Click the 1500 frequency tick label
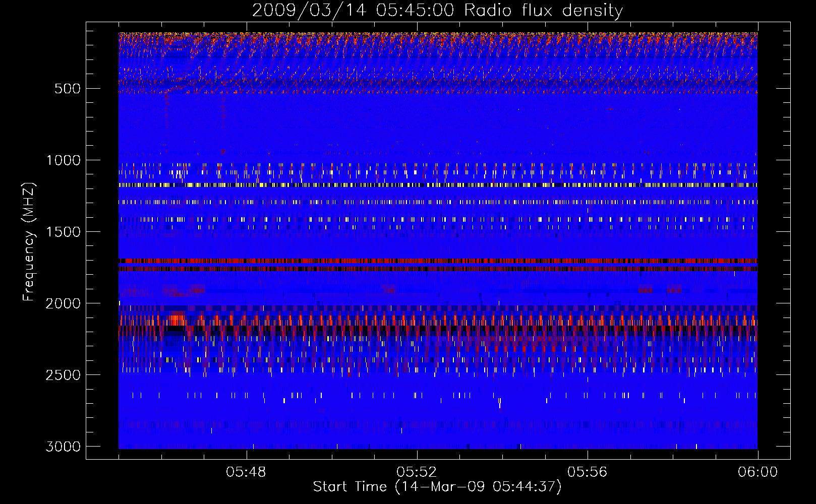The width and height of the screenshot is (816, 504). click(63, 232)
